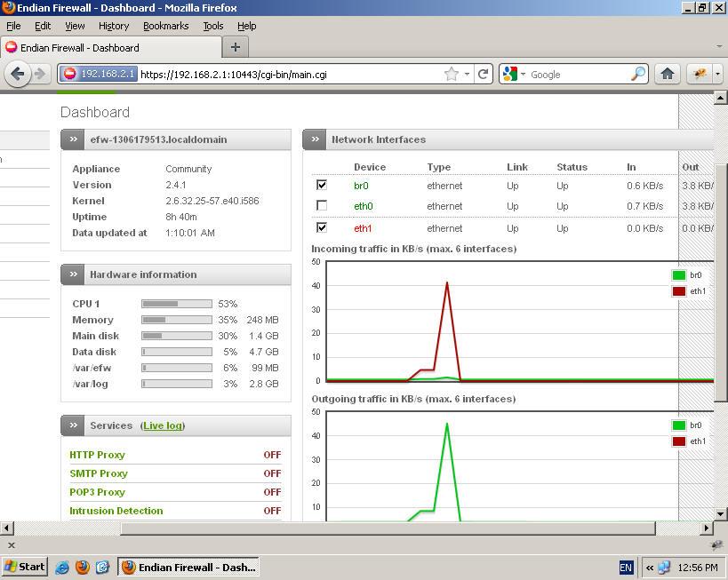Open the bookmark star dropdown arrow
This screenshot has width=728, height=580.
(467, 74)
